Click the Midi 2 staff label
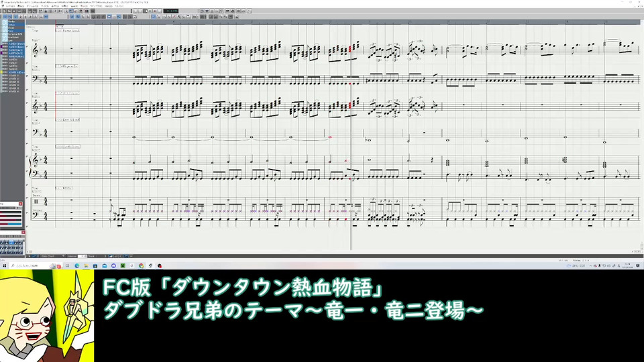Viewport: 644px width, 362px height. click(x=36, y=70)
